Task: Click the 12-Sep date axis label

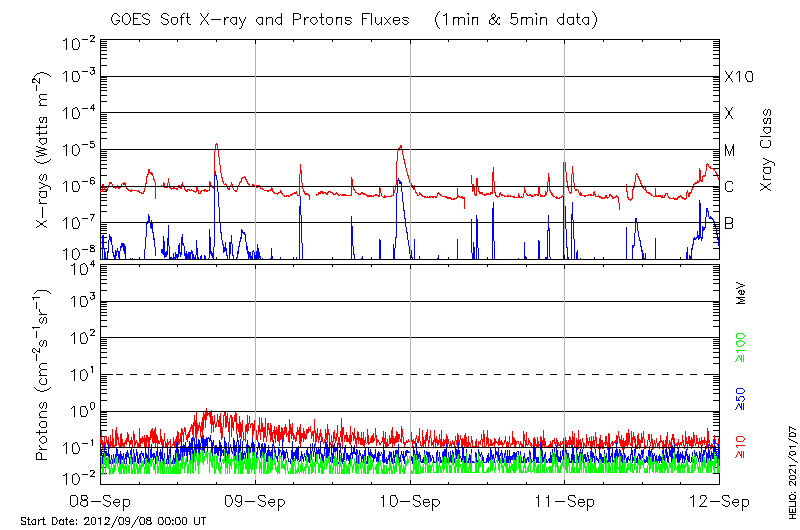Action: (x=719, y=500)
